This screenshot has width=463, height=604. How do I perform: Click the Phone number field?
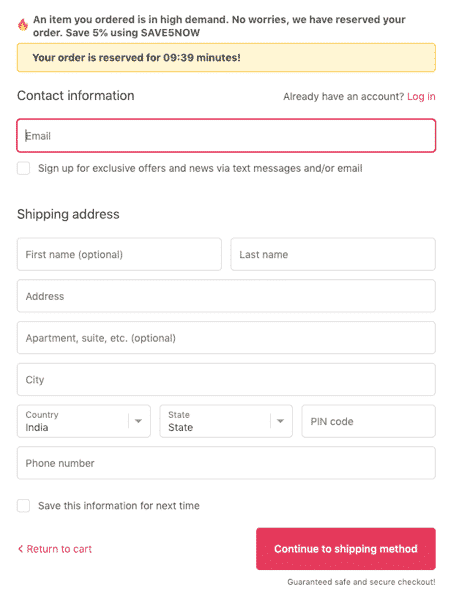[x=226, y=463]
